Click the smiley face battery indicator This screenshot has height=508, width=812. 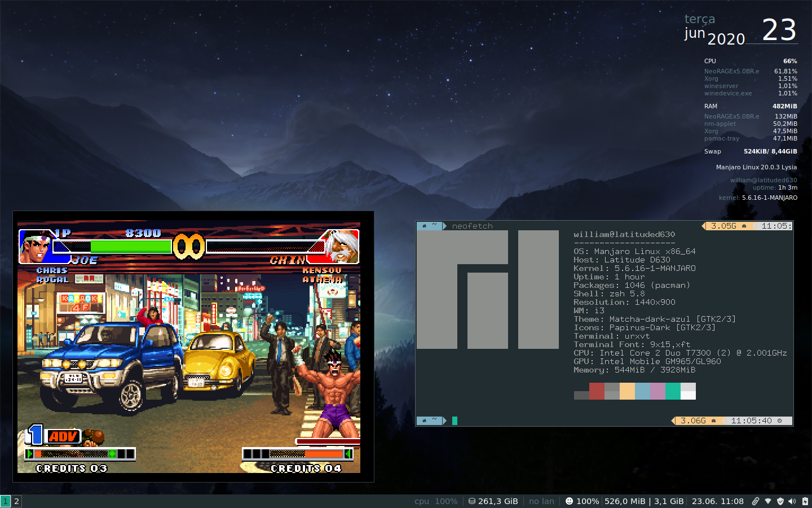[x=569, y=501]
